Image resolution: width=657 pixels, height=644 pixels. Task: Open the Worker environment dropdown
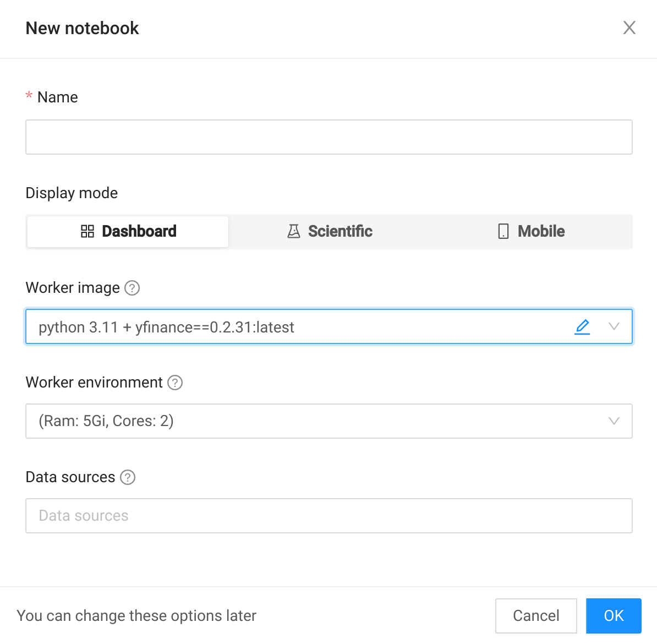pyautogui.click(x=614, y=421)
